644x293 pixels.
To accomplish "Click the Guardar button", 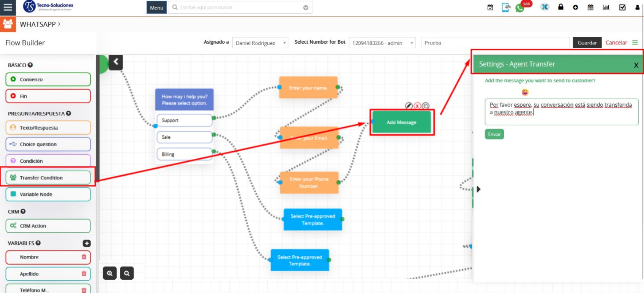I will click(587, 43).
